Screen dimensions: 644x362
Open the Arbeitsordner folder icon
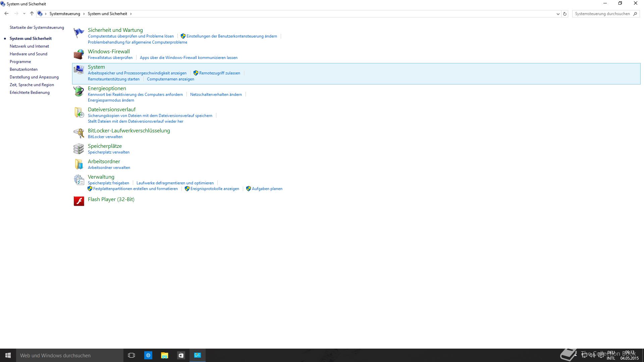point(79,164)
